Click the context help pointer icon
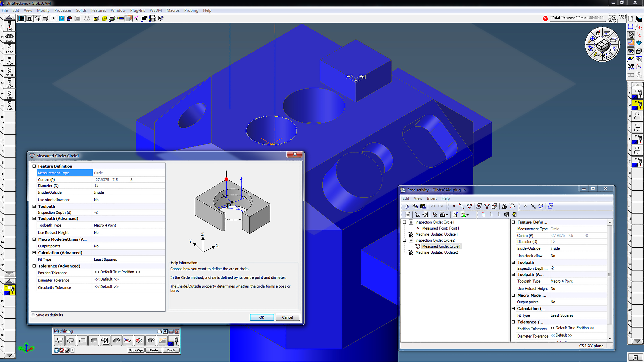644x362 pixels. [161, 18]
